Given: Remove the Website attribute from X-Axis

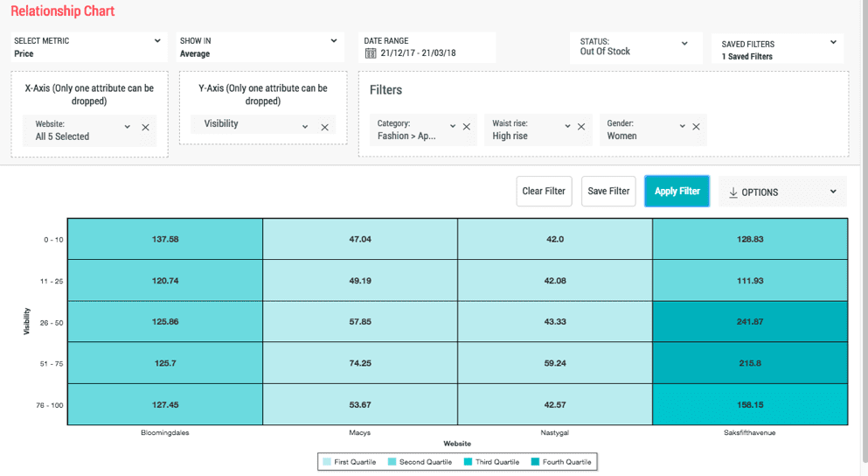Looking at the screenshot, I should click(145, 128).
